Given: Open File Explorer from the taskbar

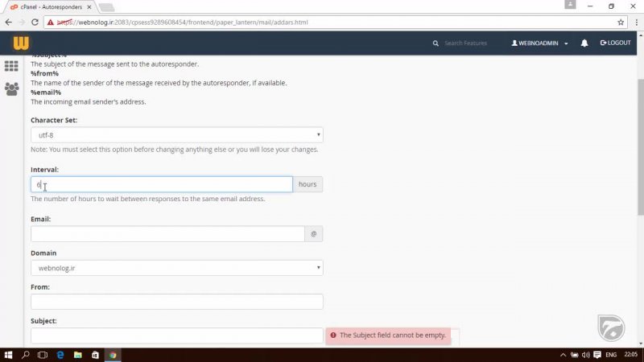Looking at the screenshot, I should pyautogui.click(x=77, y=355).
